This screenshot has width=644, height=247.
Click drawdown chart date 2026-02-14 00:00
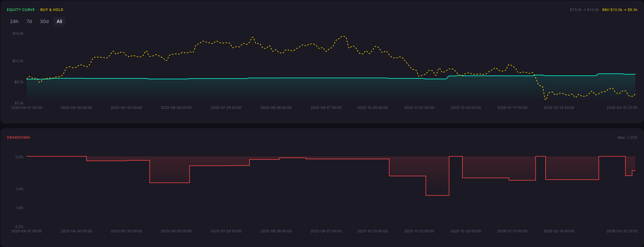click(559, 231)
